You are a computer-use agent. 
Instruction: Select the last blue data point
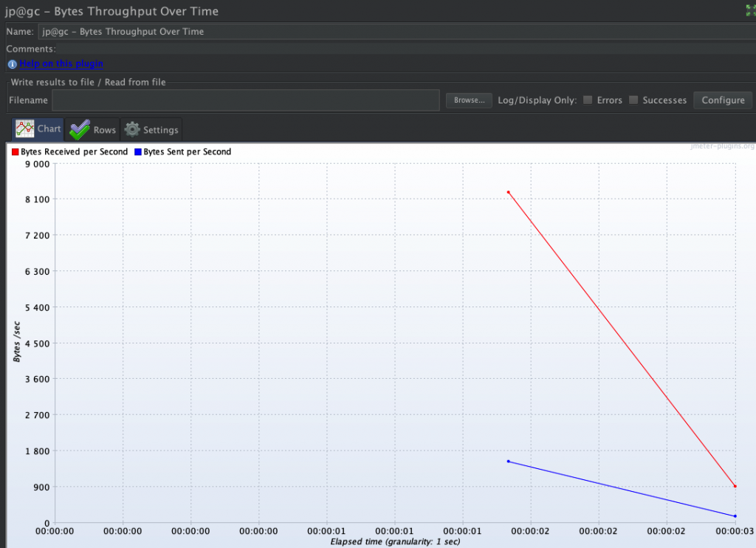(x=735, y=516)
